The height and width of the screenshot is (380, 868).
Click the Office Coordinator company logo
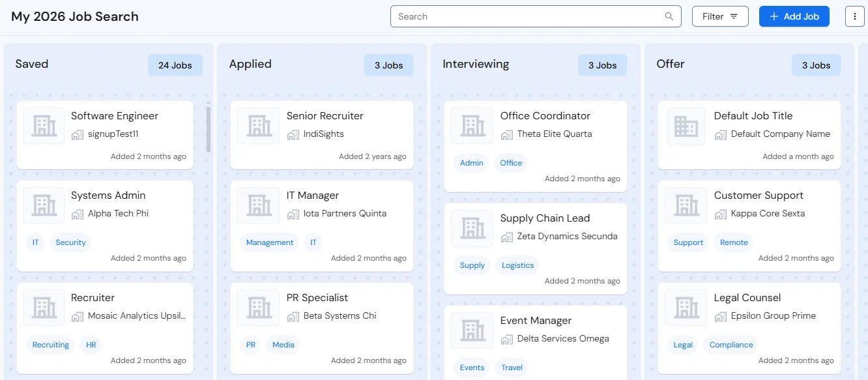(x=472, y=125)
